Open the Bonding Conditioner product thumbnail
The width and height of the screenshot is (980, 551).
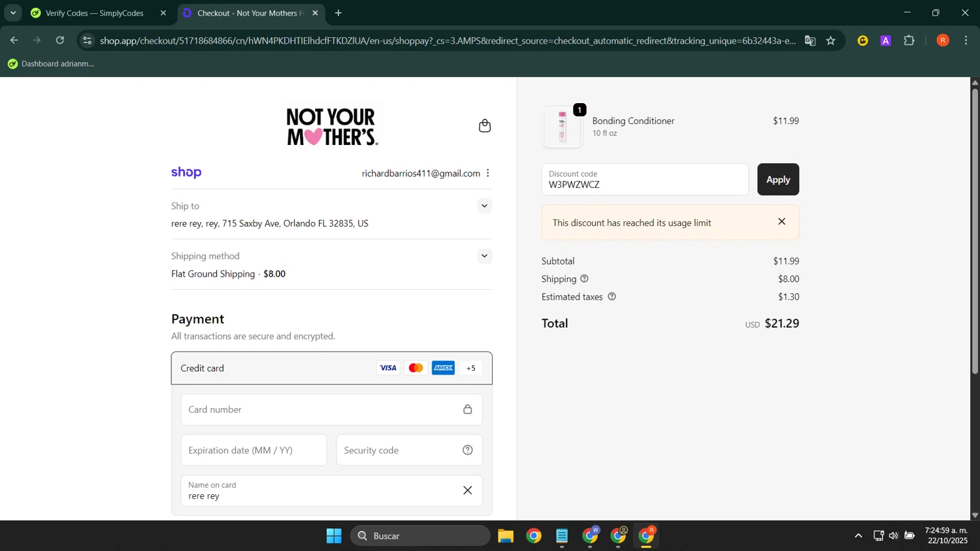(x=563, y=127)
